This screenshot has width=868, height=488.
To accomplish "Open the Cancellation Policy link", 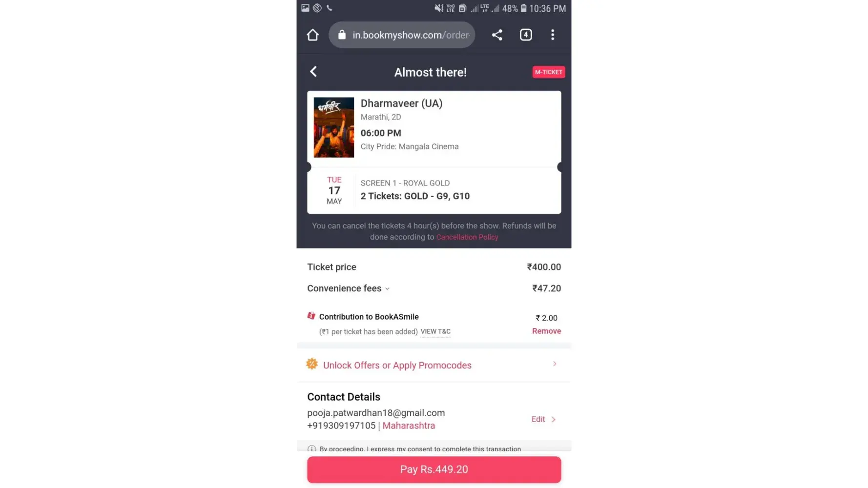I will click(467, 237).
